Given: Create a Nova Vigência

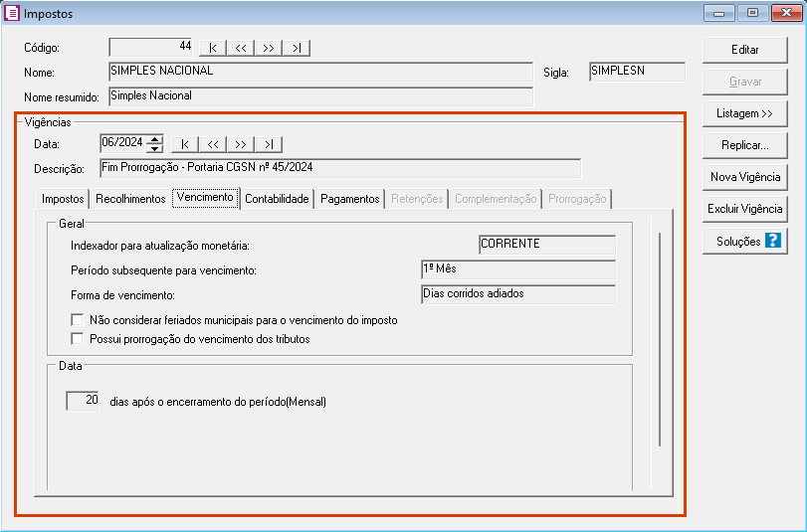Looking at the screenshot, I should 744,178.
